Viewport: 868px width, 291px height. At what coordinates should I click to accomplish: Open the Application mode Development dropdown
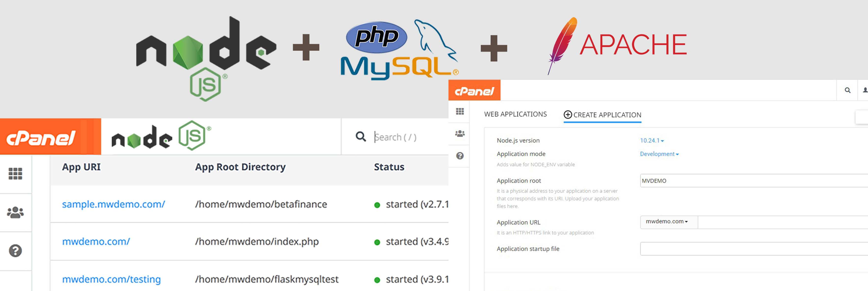659,154
